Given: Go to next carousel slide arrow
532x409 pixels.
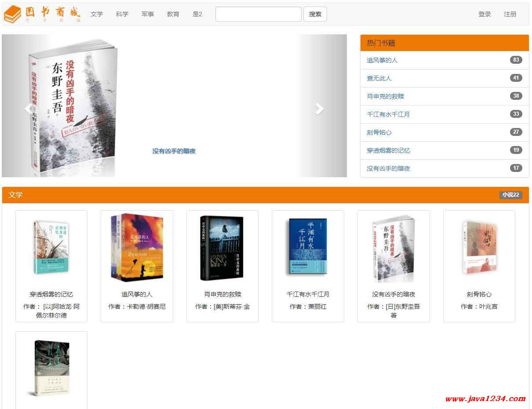Looking at the screenshot, I should click(320, 109).
